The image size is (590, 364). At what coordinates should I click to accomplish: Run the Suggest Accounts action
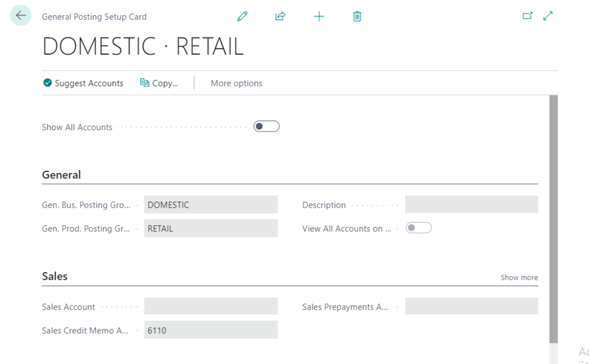click(x=83, y=83)
